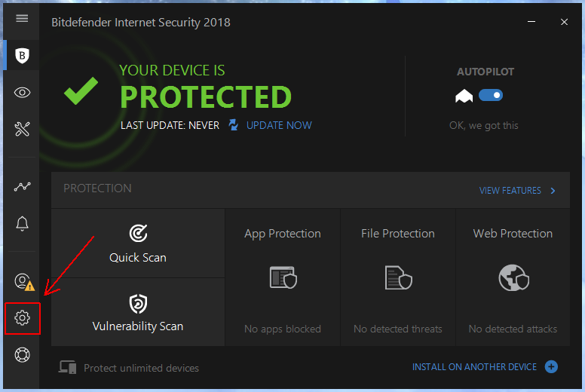The width and height of the screenshot is (585, 392).
Task: Start a Quick Scan
Action: pyautogui.click(x=138, y=243)
